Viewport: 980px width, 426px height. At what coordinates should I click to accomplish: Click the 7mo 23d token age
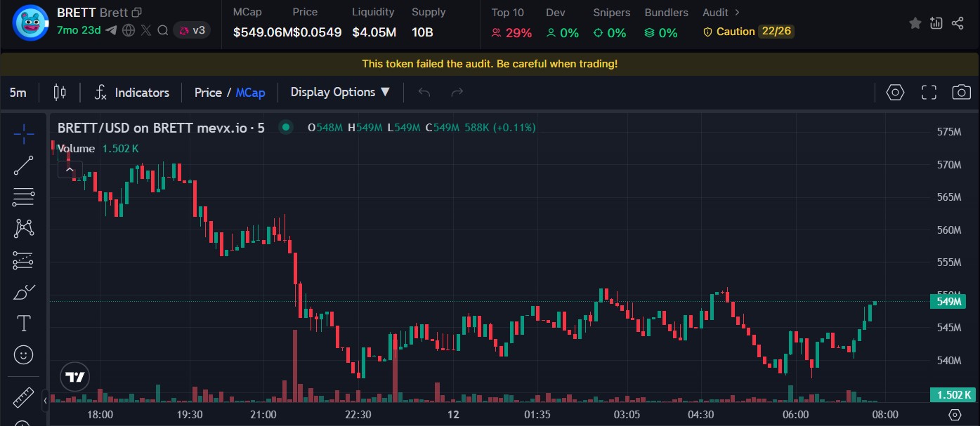point(79,30)
